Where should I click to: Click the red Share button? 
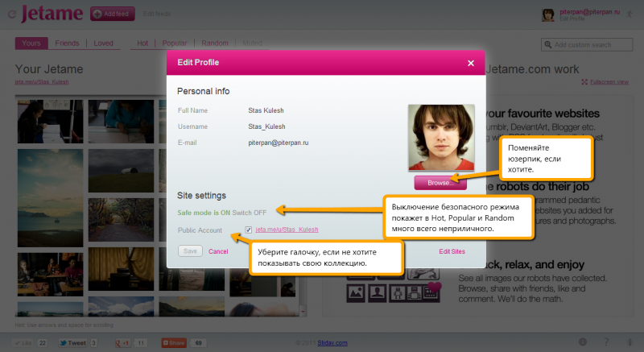pyautogui.click(x=174, y=343)
